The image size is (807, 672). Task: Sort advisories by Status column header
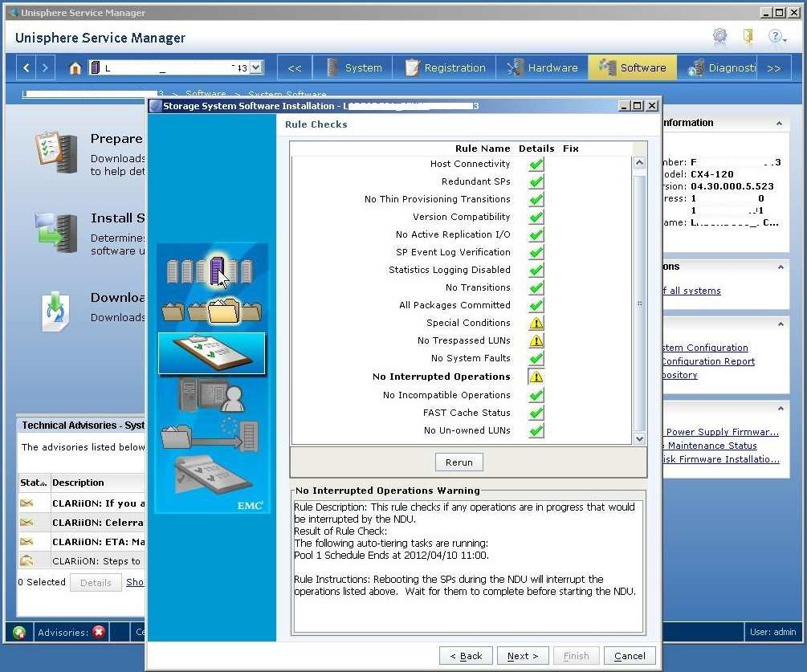34,483
